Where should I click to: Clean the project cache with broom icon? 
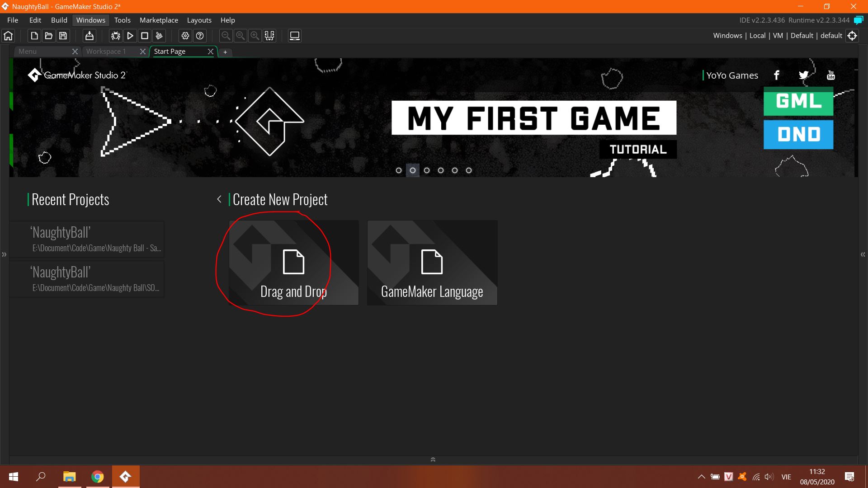click(x=159, y=36)
